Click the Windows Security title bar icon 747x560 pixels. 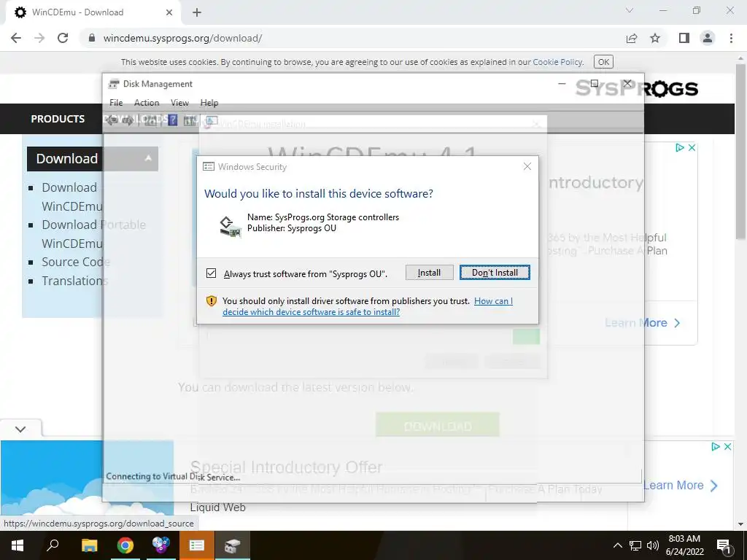pyautogui.click(x=208, y=167)
